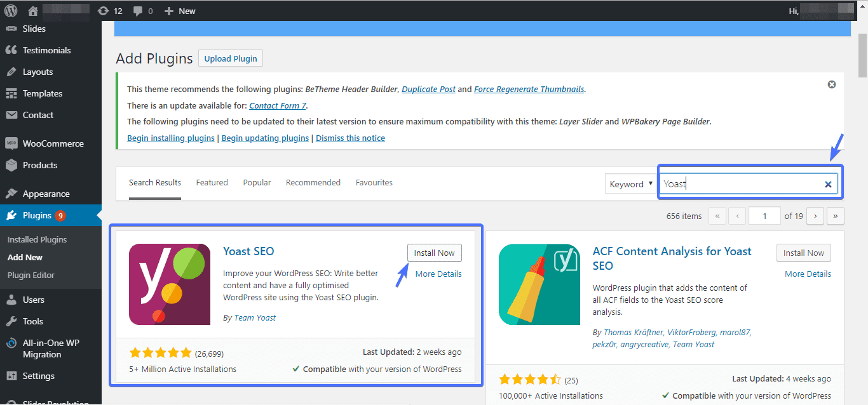Open All-in-One WP Migration
The image size is (868, 405).
[51, 349]
